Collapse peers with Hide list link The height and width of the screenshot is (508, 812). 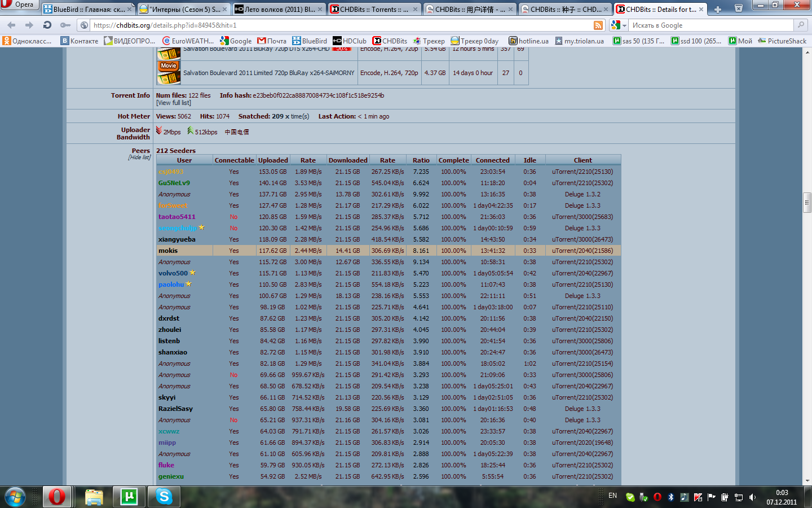point(140,157)
